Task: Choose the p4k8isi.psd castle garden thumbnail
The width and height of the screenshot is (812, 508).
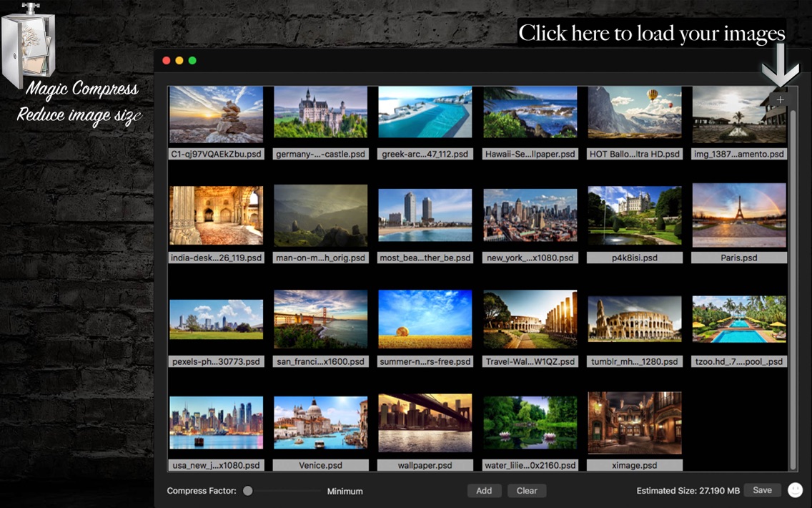Action: (634, 215)
